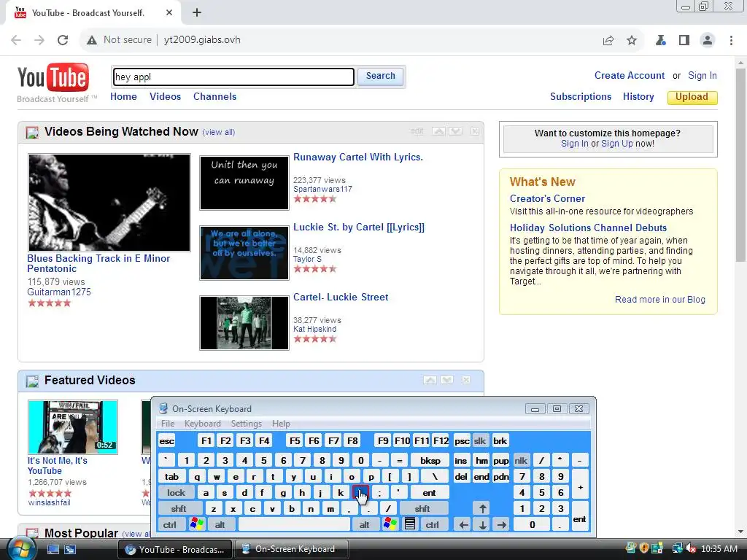This screenshot has height=560, width=747.
Task: Open Blues Backing Track guitar thumbnail
Action: click(x=109, y=203)
